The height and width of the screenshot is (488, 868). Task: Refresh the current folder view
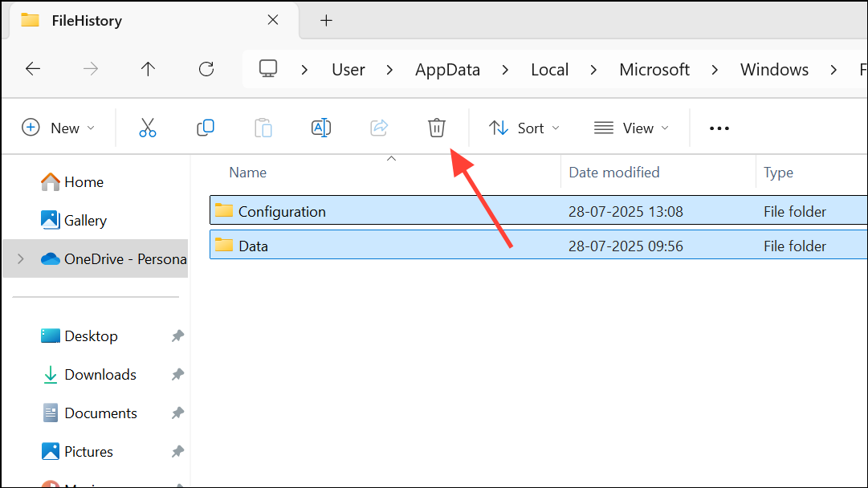[x=206, y=69]
